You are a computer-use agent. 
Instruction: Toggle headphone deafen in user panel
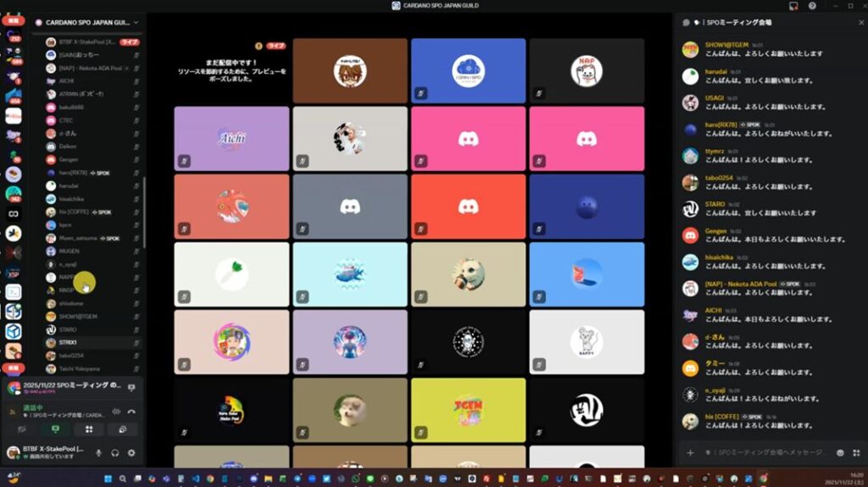point(115,453)
